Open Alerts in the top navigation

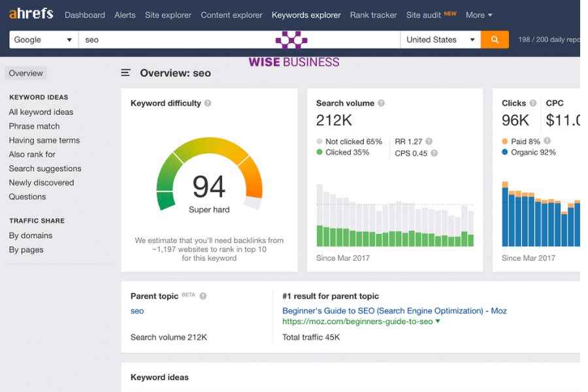(125, 15)
